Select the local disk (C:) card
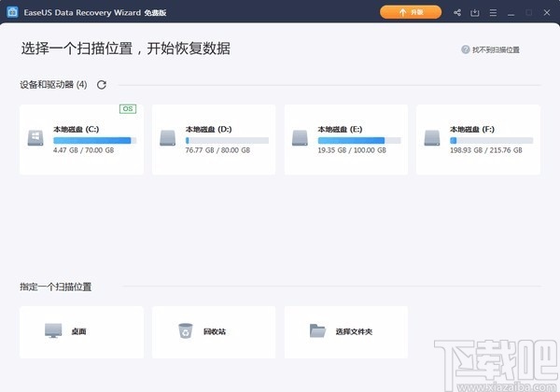The image size is (560, 392). (x=82, y=140)
